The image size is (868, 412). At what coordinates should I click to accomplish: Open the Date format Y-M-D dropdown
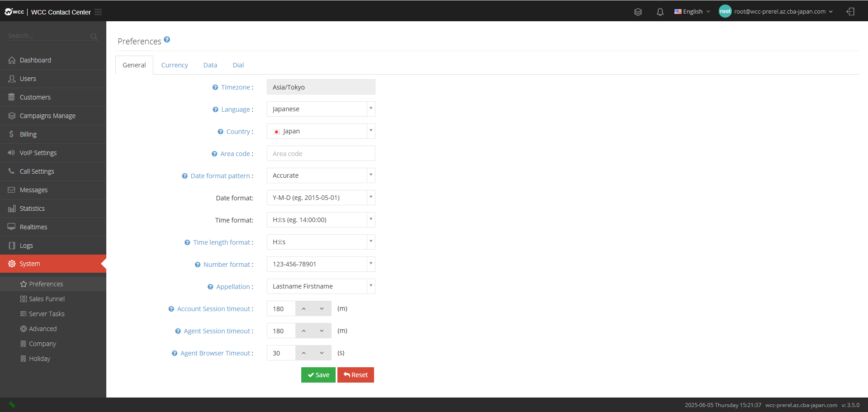(321, 198)
